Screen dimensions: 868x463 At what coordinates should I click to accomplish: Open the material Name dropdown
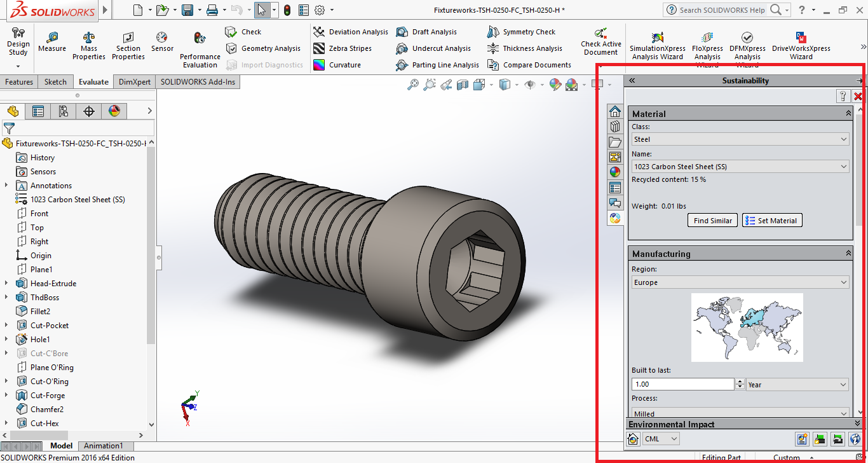point(740,167)
